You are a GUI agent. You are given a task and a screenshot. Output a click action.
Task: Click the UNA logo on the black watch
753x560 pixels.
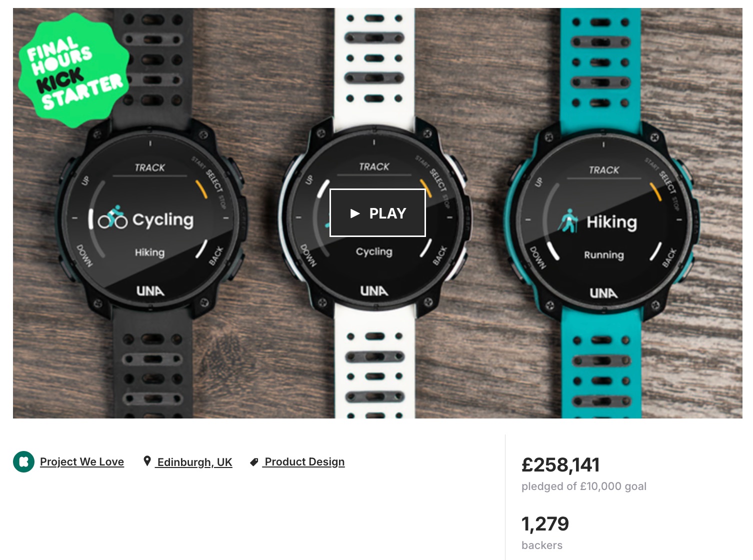click(150, 290)
